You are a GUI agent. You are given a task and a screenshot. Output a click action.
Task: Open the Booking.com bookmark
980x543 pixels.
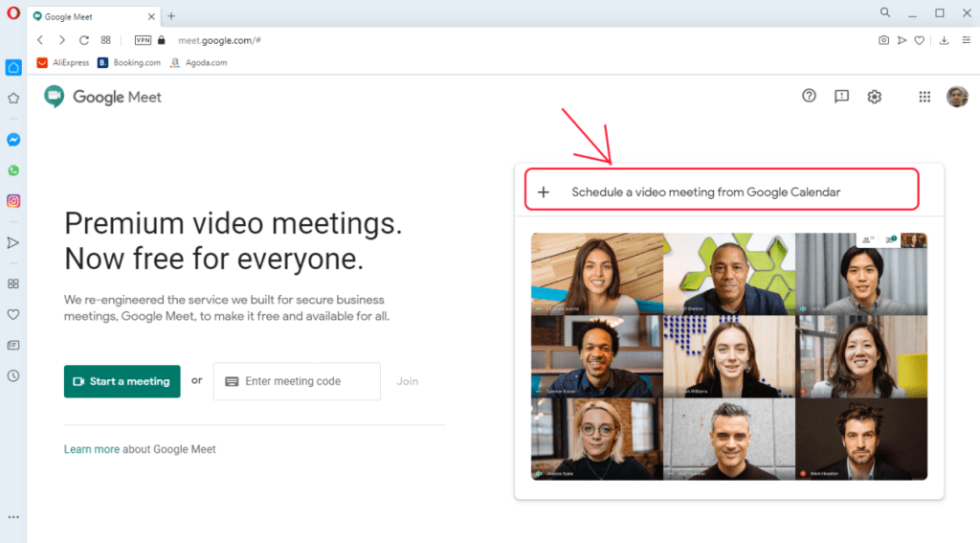point(129,62)
